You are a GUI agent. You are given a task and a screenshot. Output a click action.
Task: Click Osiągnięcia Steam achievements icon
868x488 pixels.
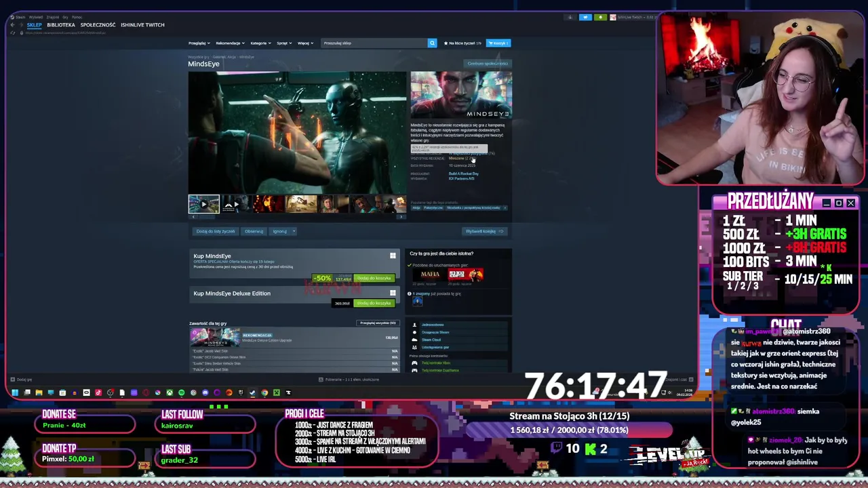[414, 332]
